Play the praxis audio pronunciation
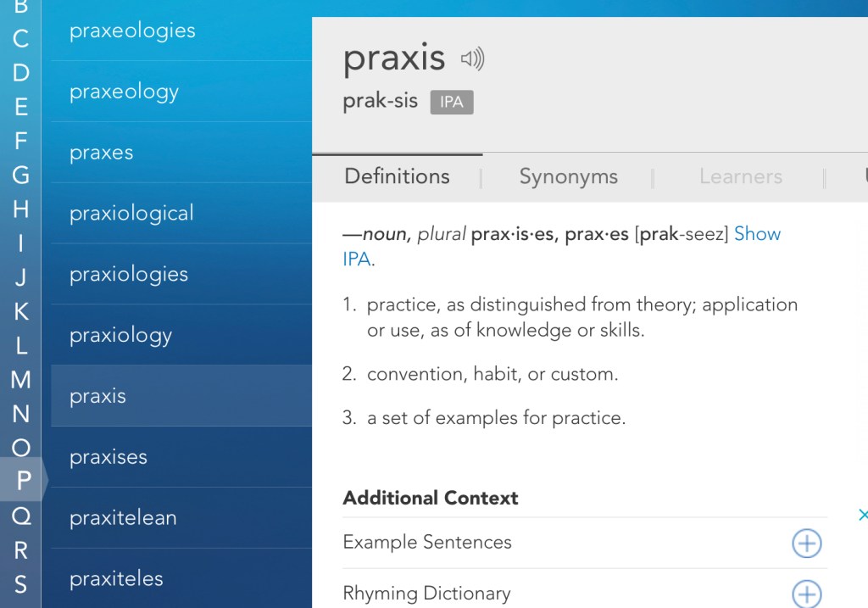Viewport: 868px width, 608px height. 472,59
